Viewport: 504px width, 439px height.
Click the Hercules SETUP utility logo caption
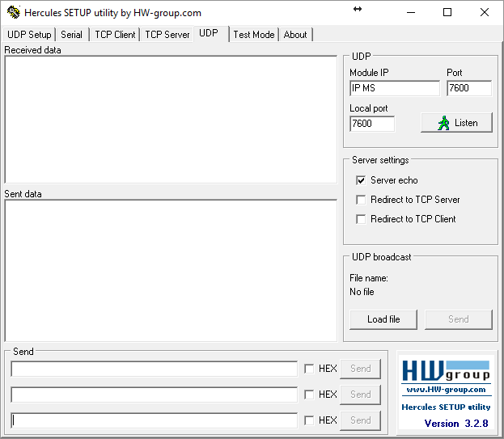446,407
